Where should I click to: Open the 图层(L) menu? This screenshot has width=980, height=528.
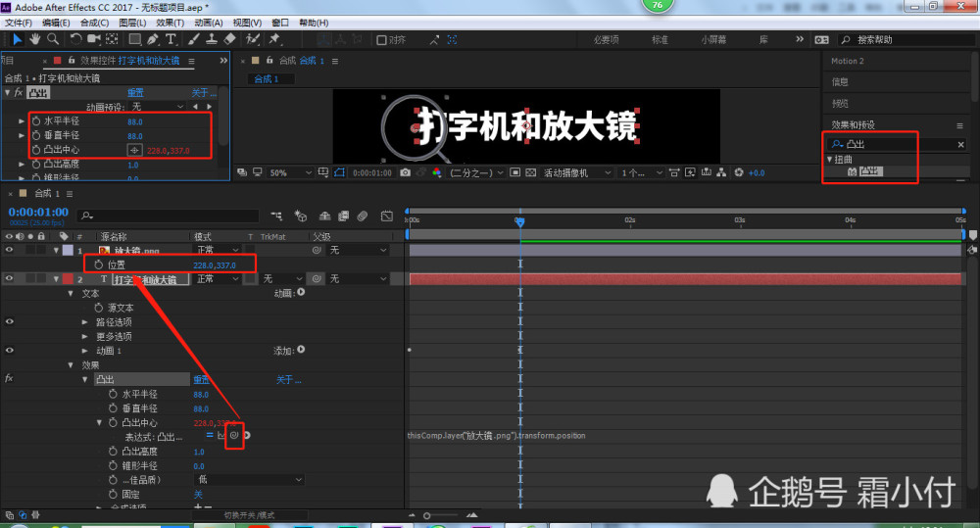pos(132,23)
